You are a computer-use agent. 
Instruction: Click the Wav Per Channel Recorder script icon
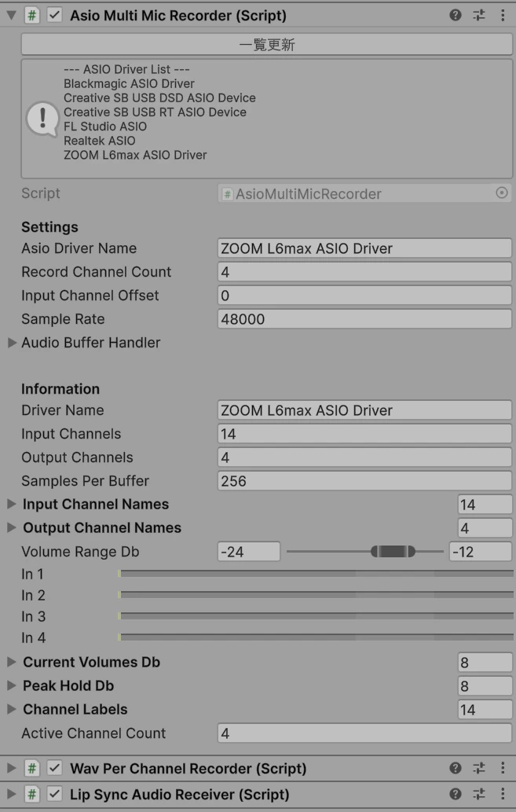pyautogui.click(x=32, y=768)
